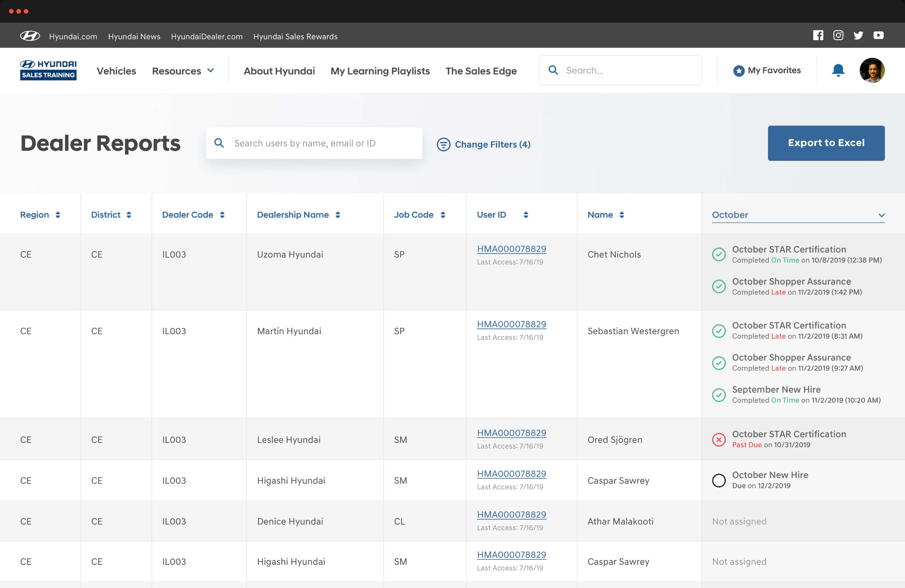Click the magnifier icon in top search

point(553,70)
